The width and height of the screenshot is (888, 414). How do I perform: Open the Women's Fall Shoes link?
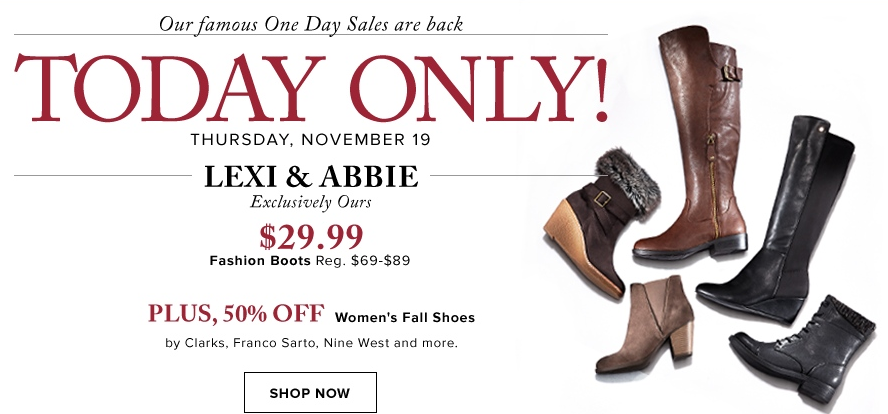[x=405, y=318]
